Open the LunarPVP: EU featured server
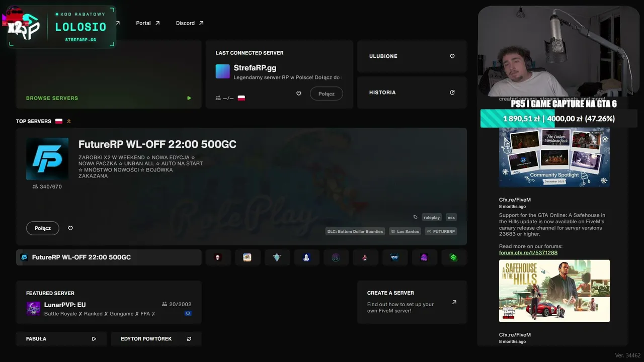 pyautogui.click(x=109, y=302)
